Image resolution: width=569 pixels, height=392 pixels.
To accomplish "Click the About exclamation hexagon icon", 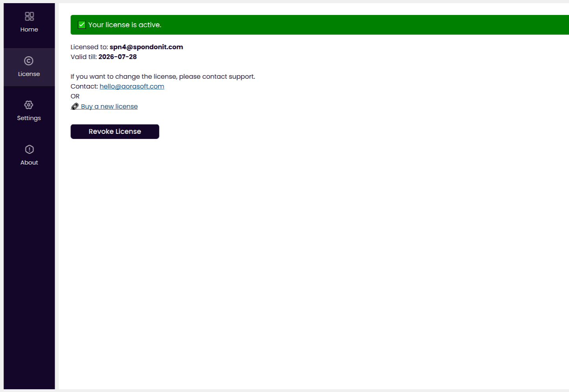I will pyautogui.click(x=29, y=149).
